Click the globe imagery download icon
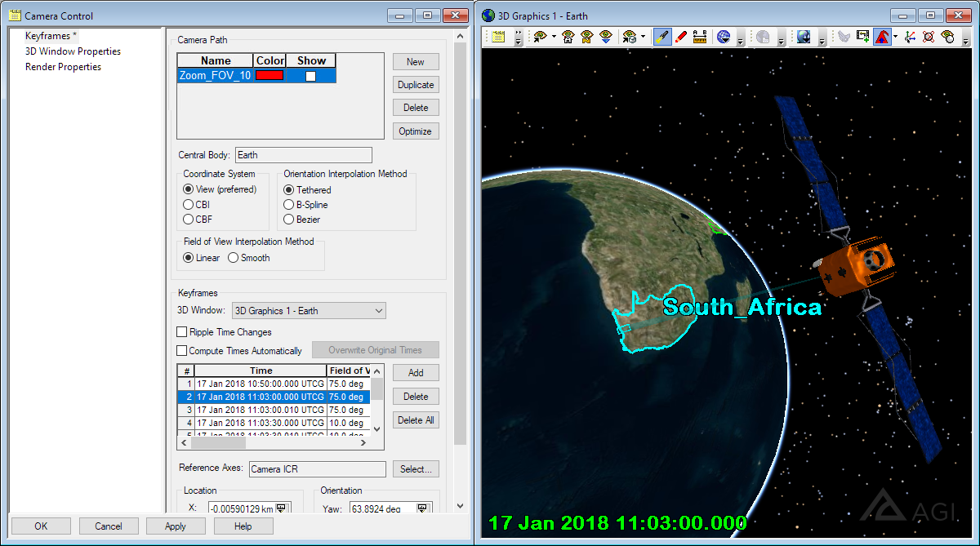Viewport: 980px width, 546px height. [x=803, y=37]
